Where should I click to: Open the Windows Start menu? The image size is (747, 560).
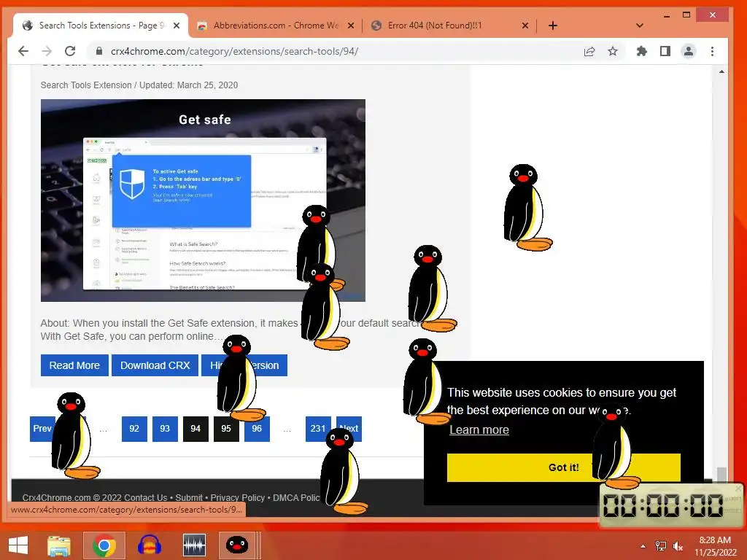point(18,545)
